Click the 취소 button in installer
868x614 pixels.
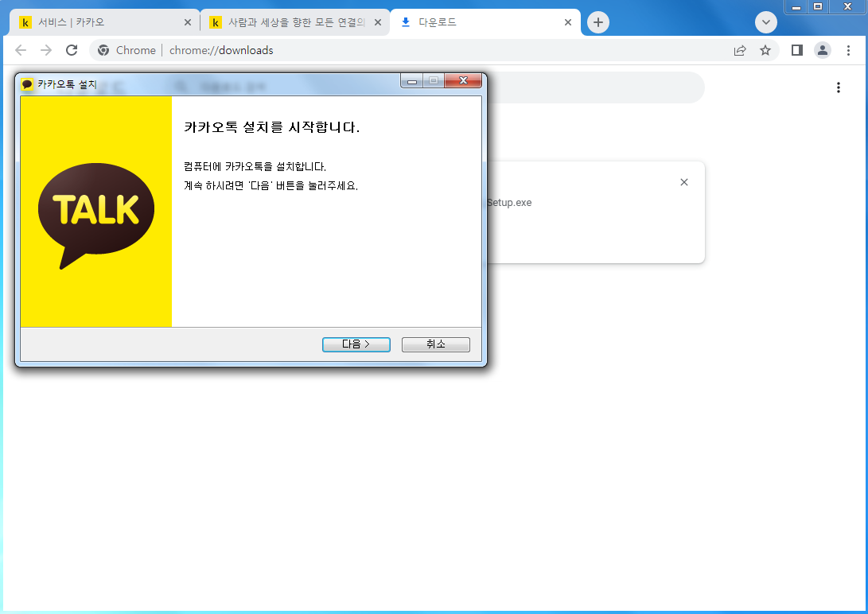pyautogui.click(x=436, y=344)
